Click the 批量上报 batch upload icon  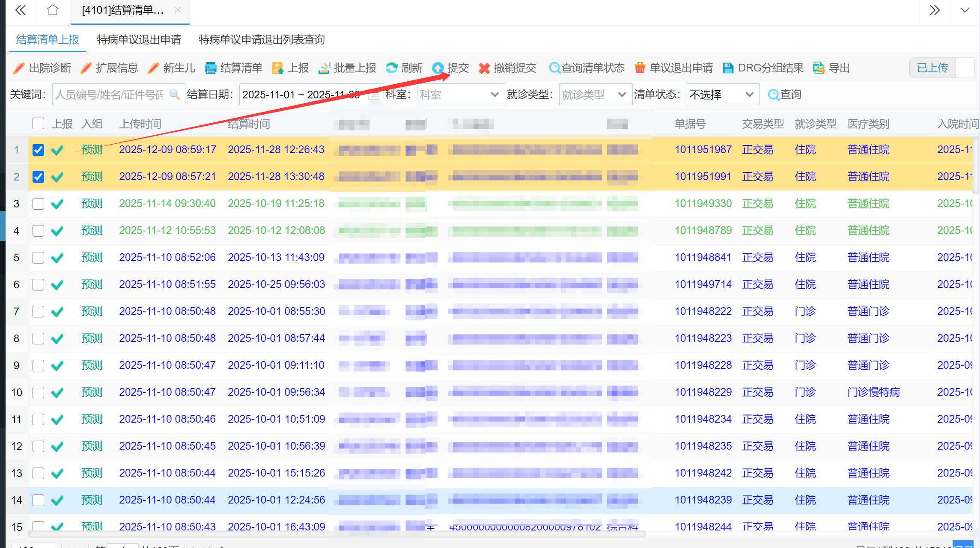pos(325,68)
